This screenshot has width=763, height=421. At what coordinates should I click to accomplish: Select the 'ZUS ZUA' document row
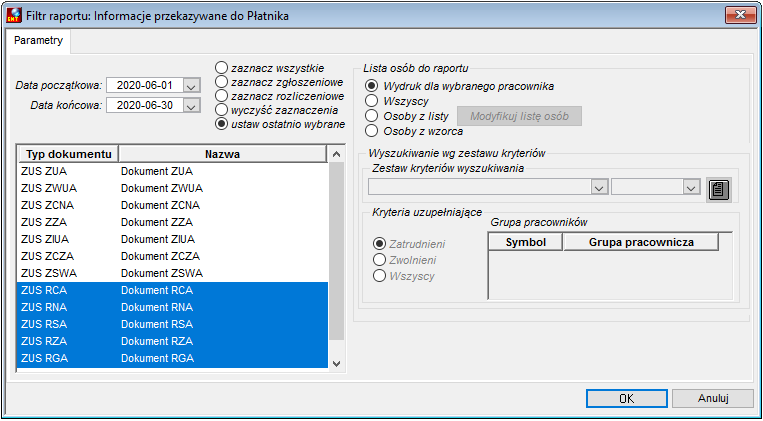pos(173,171)
